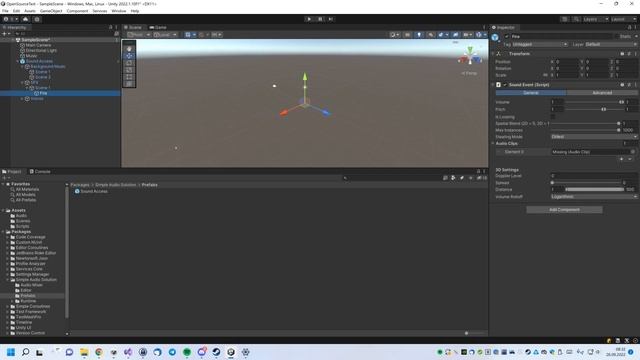Click the Step frame button
The height and width of the screenshot is (360, 640).
click(x=331, y=19)
